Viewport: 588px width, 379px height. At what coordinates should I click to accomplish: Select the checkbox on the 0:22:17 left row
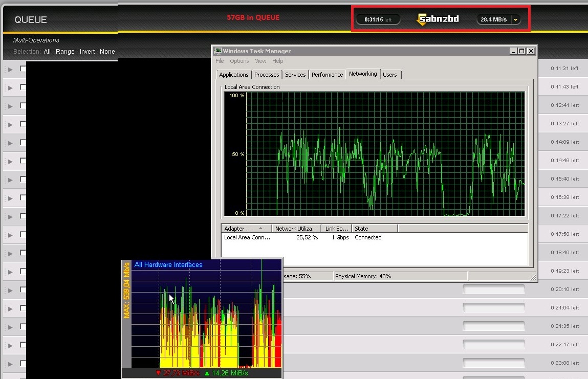click(23, 345)
